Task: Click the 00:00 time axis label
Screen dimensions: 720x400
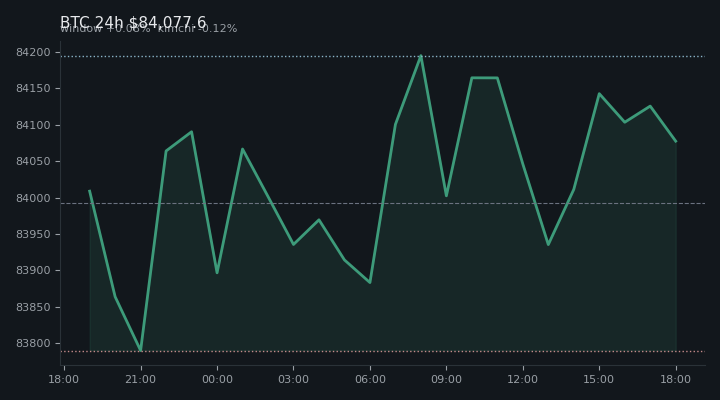Action: (217, 379)
